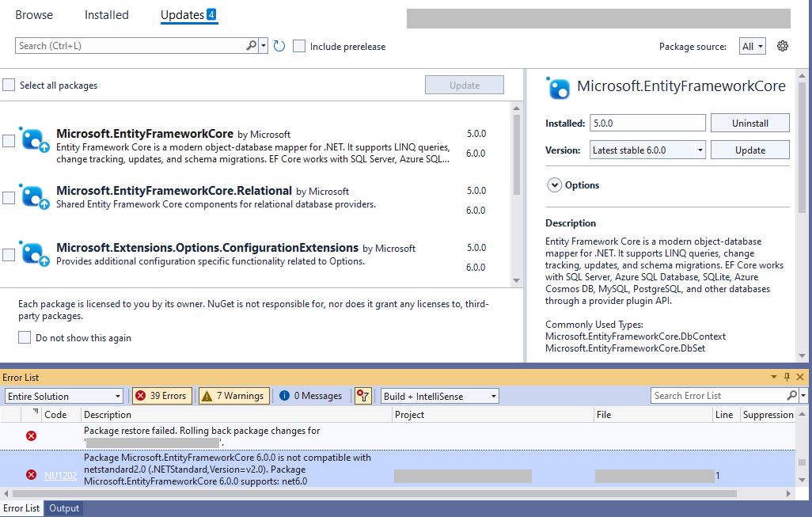Click the search magnifier in package search box
Viewport: 812px width, 517px height.
click(x=251, y=46)
